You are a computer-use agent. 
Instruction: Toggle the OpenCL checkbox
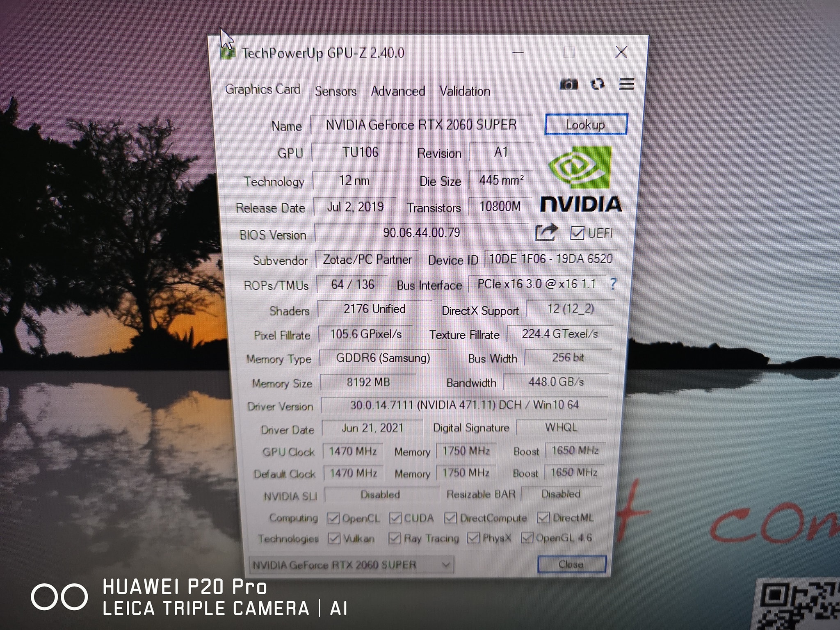coord(333,518)
